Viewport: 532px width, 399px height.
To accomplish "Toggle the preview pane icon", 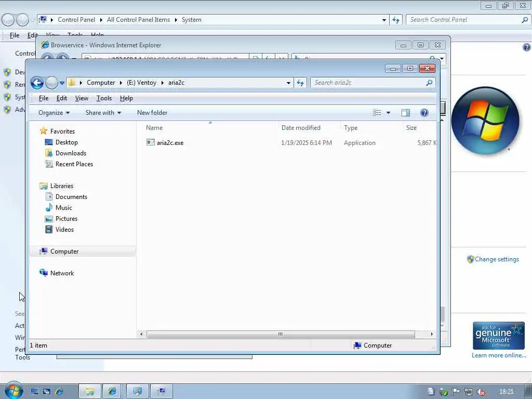I will coord(406,113).
